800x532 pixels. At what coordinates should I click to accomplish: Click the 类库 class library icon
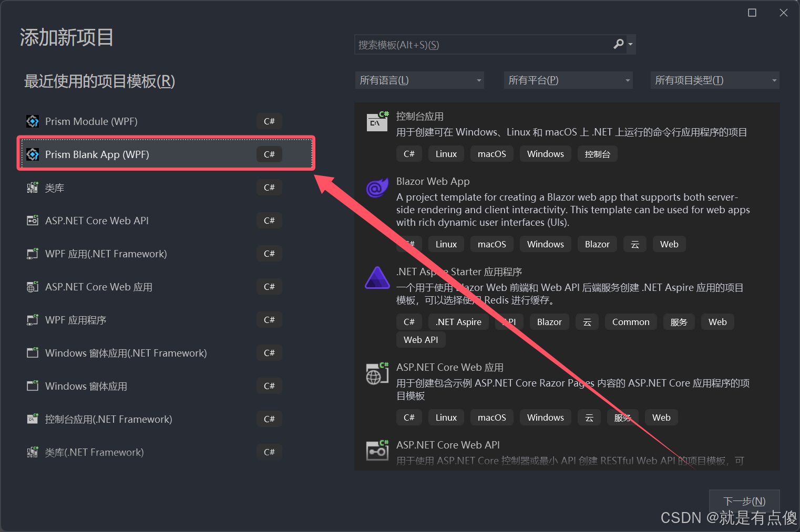click(x=32, y=187)
